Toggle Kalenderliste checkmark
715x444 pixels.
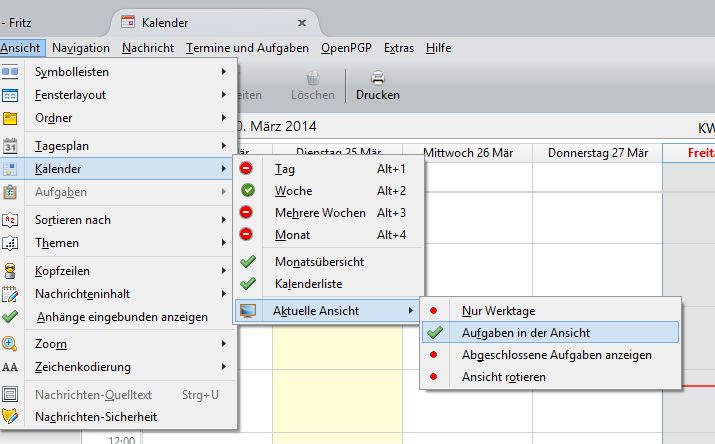coord(328,284)
